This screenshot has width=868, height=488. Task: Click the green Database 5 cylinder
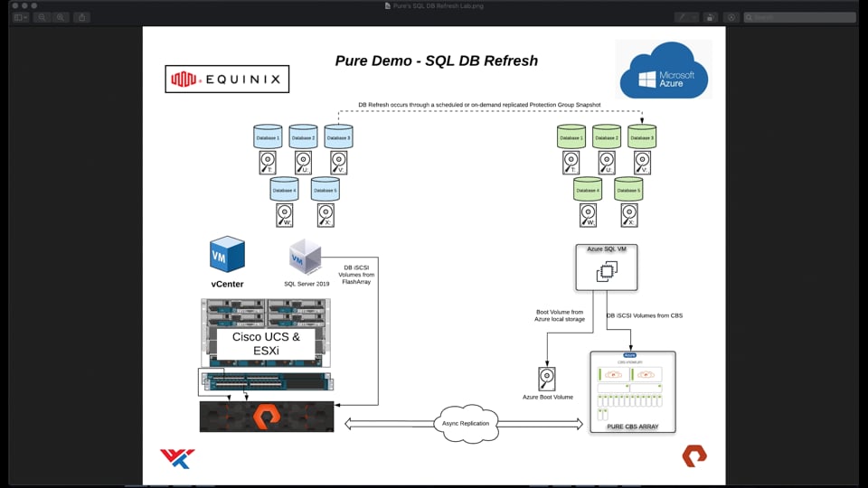click(x=629, y=189)
